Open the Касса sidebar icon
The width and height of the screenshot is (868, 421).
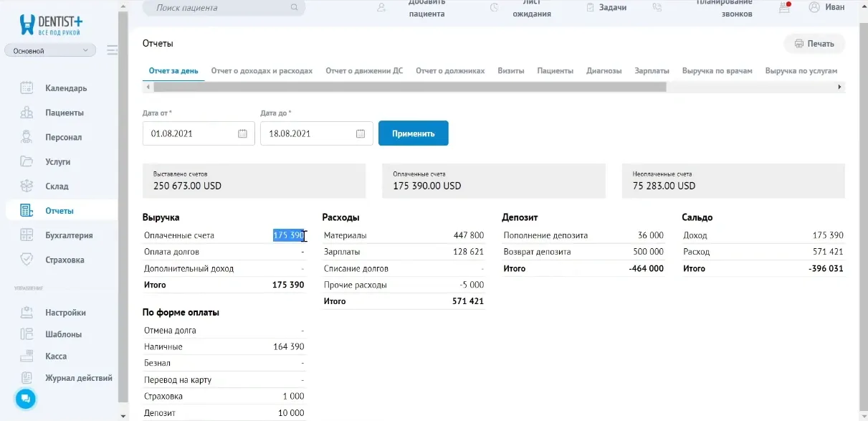click(x=27, y=356)
